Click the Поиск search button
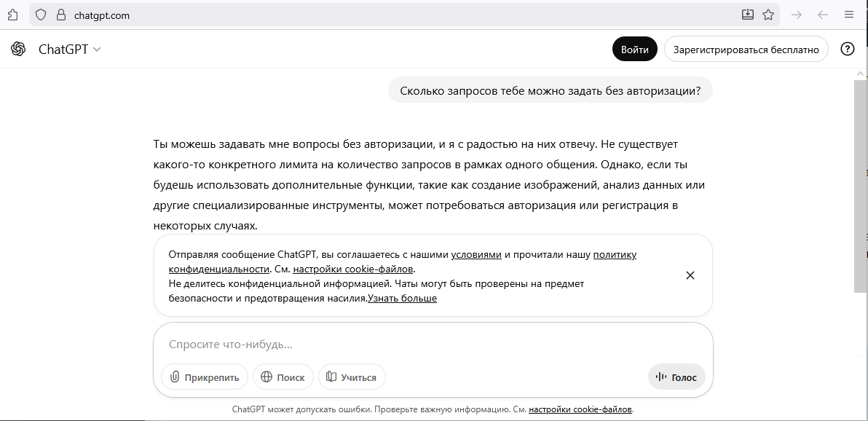 (x=283, y=377)
